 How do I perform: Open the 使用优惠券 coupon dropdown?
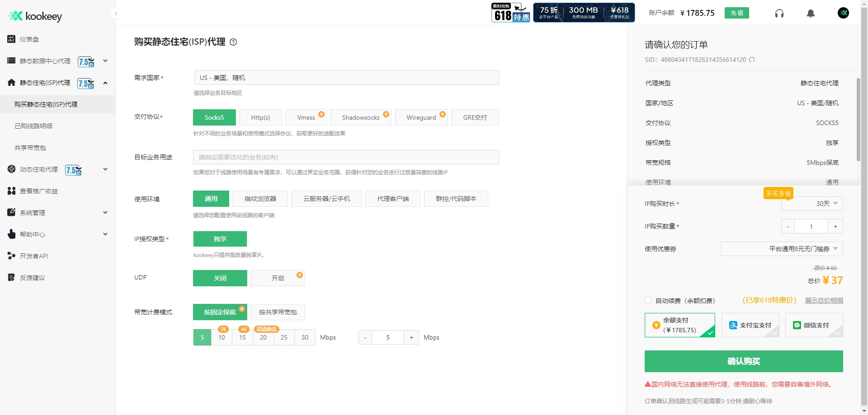tap(782, 249)
